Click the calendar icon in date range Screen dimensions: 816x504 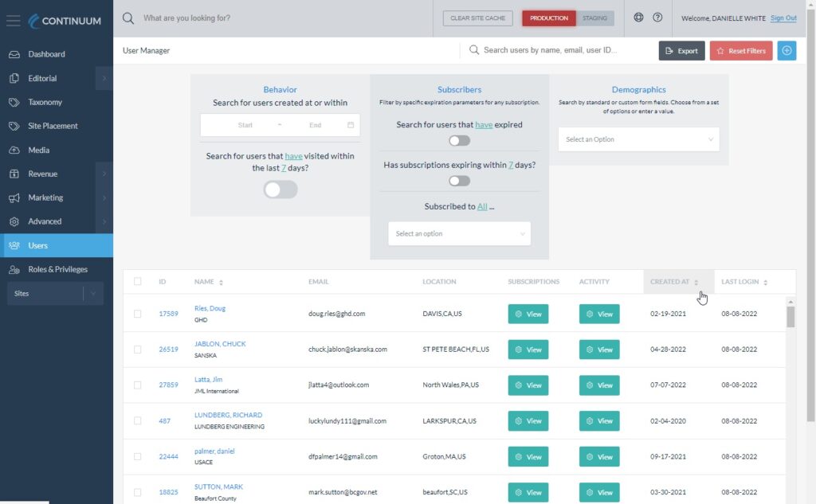[351, 125]
